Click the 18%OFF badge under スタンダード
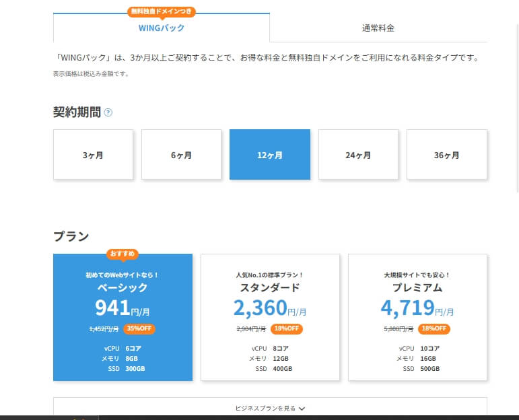The height and width of the screenshot is (420, 519). (287, 329)
